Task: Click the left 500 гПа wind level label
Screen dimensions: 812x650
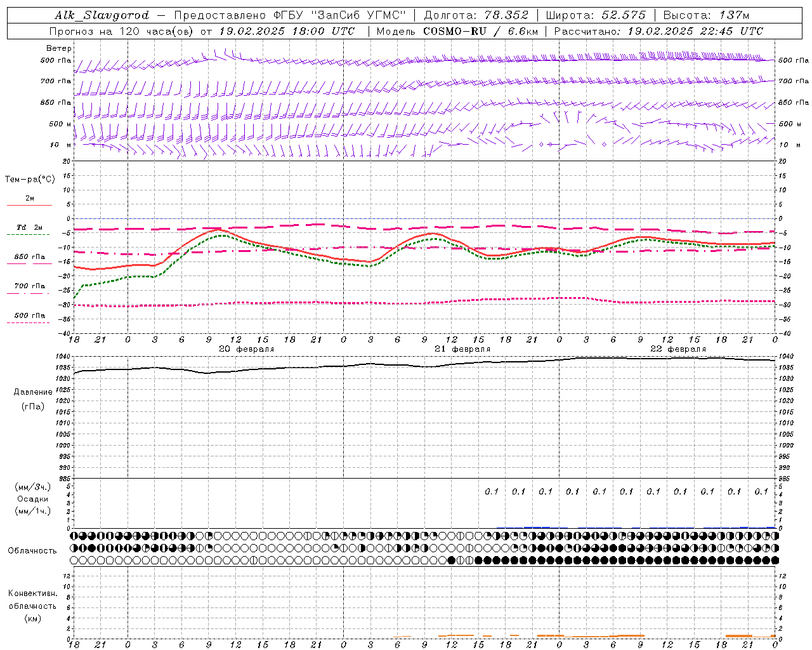Action: [x=56, y=61]
